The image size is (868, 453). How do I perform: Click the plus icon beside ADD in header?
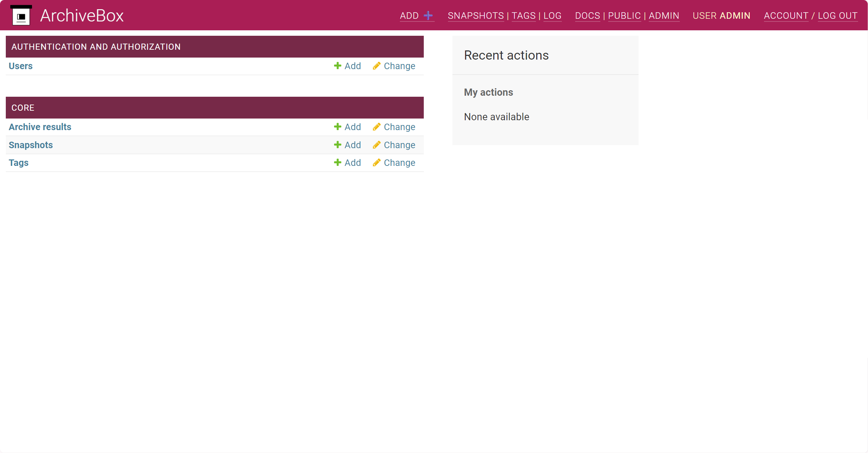[428, 15]
